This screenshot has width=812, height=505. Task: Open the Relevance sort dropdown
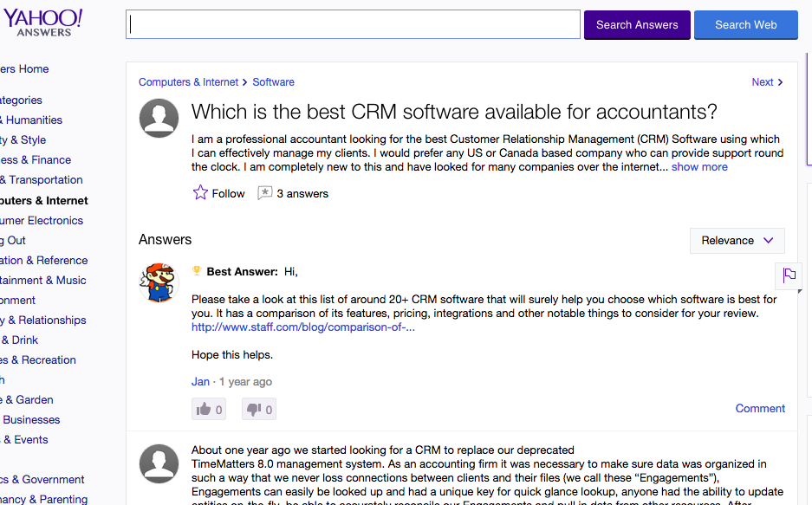tap(737, 241)
